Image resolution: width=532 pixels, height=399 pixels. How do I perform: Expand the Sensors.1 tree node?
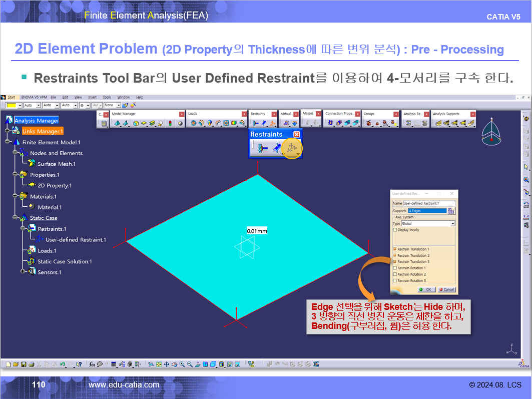tap(23, 272)
